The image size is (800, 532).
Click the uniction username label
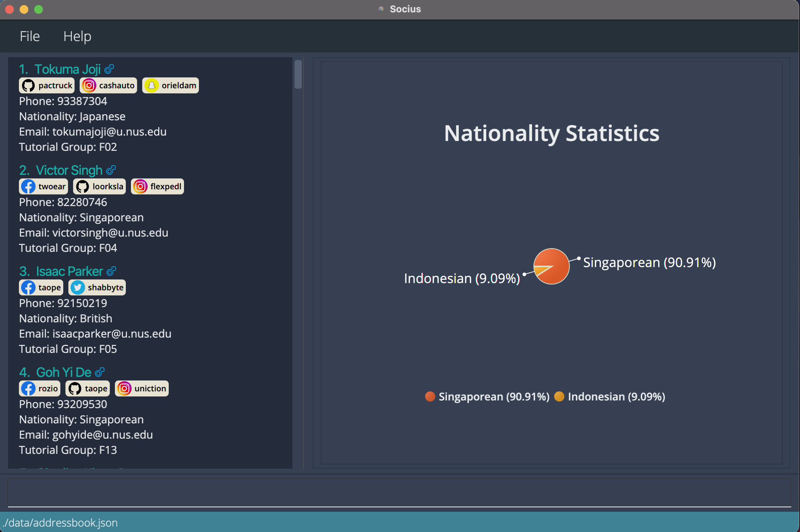(150, 388)
